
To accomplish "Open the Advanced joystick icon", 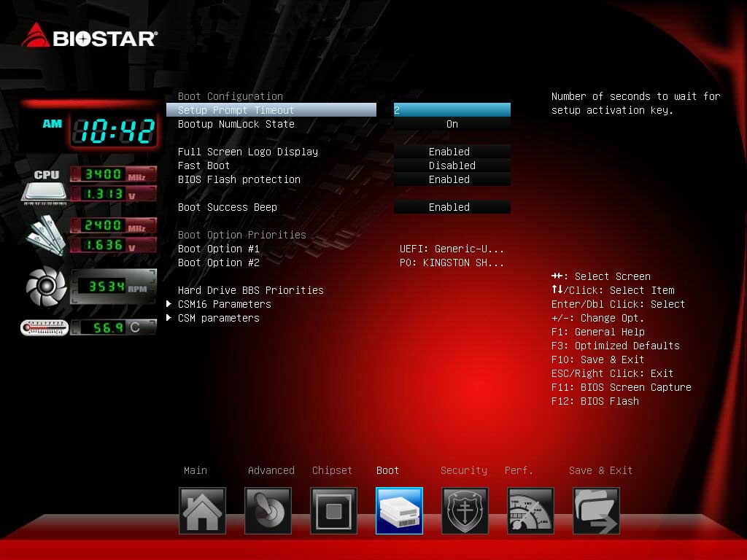I will pyautogui.click(x=268, y=510).
